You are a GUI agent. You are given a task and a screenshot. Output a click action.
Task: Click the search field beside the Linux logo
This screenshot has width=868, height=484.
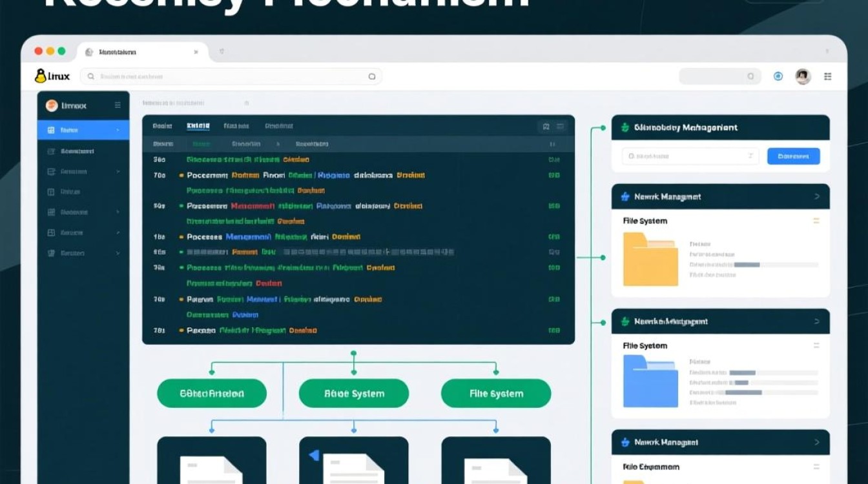tap(231, 76)
